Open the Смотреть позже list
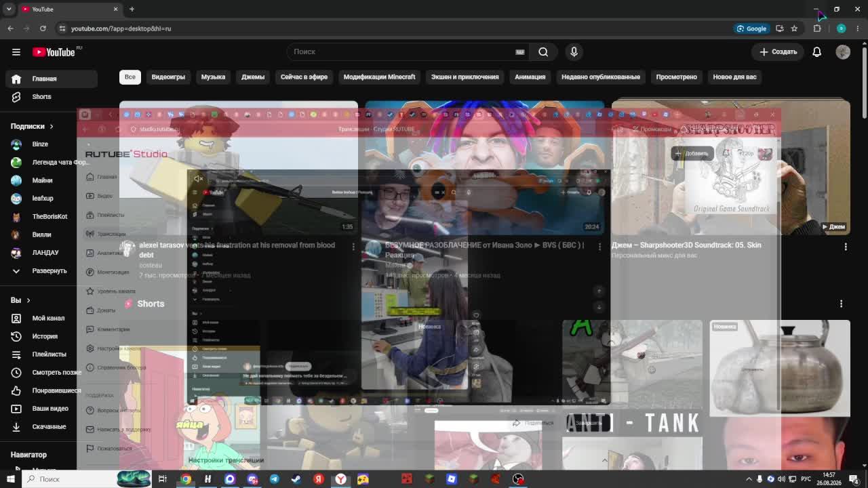Screen dimensions: 868x488 click(x=53, y=372)
